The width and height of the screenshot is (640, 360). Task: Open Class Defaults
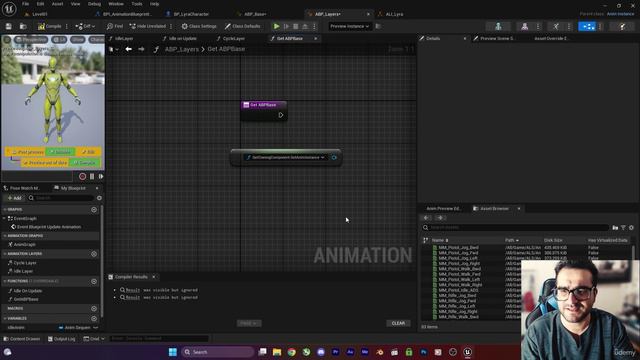(242, 26)
